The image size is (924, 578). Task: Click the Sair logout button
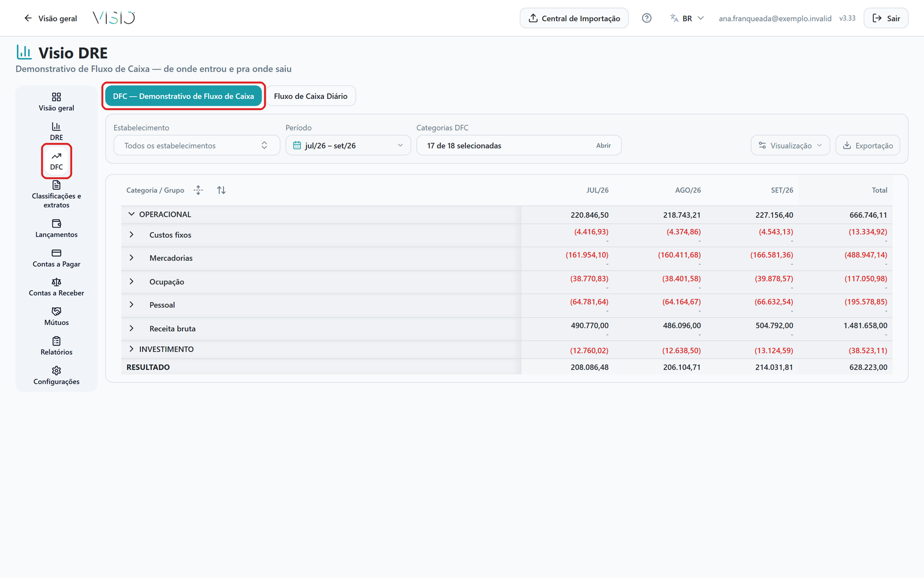coord(886,18)
